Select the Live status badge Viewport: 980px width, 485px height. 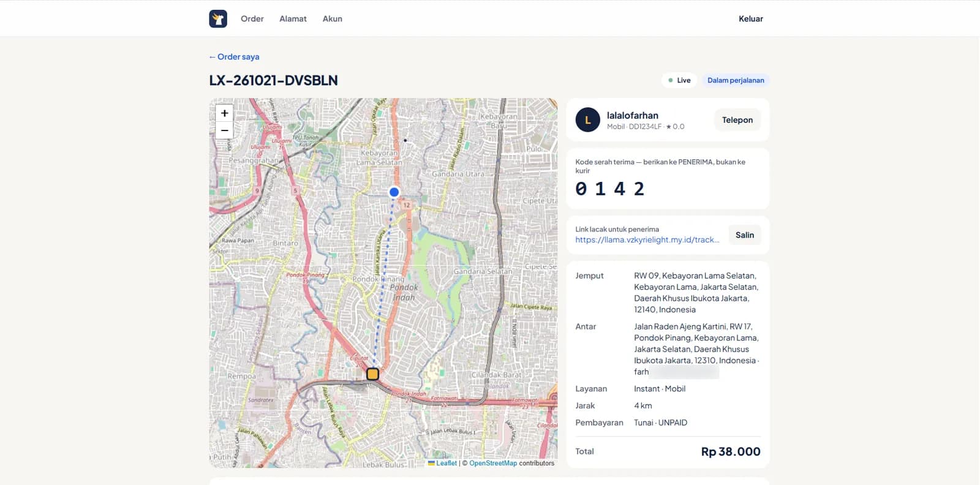[679, 80]
